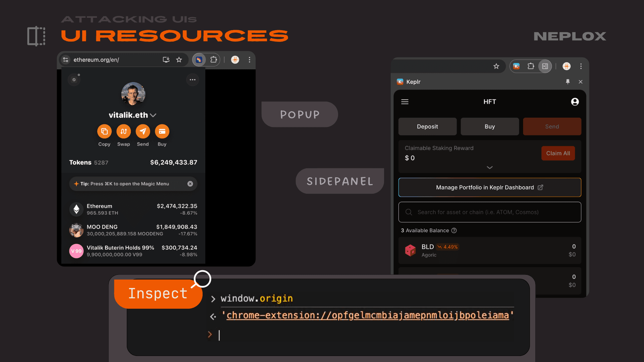
Task: Click the Send icon under vitalik.eth
Action: [x=143, y=132]
